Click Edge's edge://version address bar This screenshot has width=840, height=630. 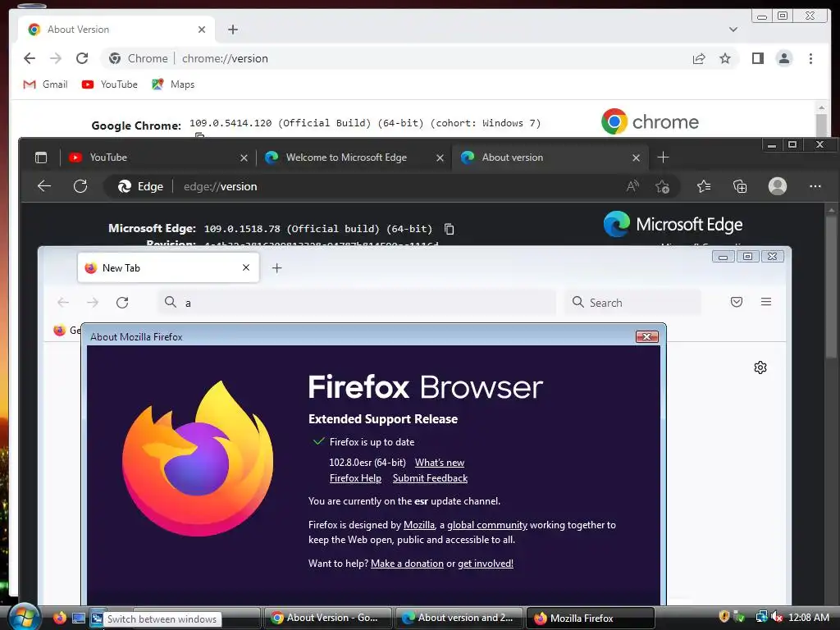click(x=391, y=186)
